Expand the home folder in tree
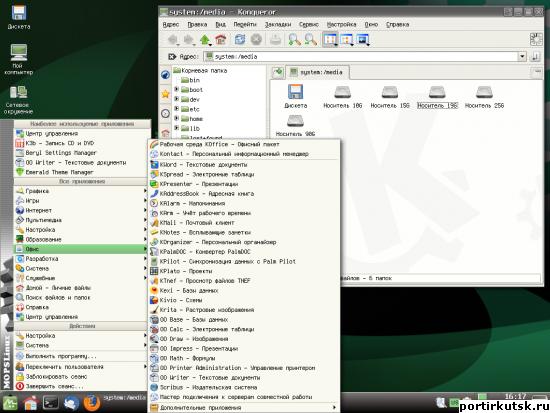Viewport: 550px width, 413px height. click(176, 119)
